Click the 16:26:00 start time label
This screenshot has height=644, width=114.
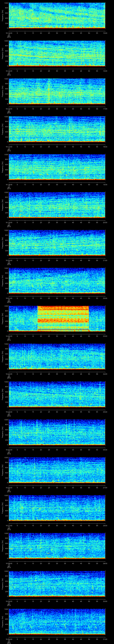click(x=9, y=487)
